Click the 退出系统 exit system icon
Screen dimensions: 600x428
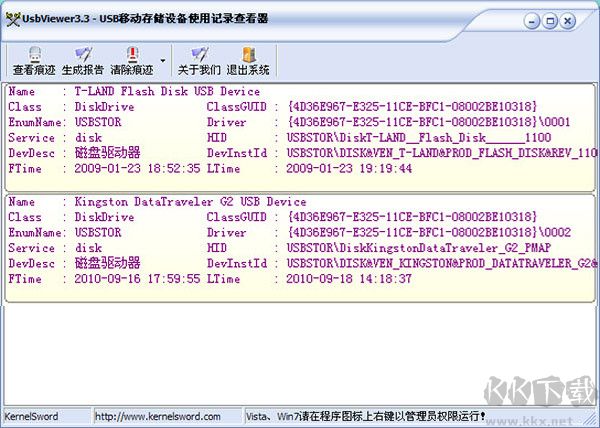point(248,61)
